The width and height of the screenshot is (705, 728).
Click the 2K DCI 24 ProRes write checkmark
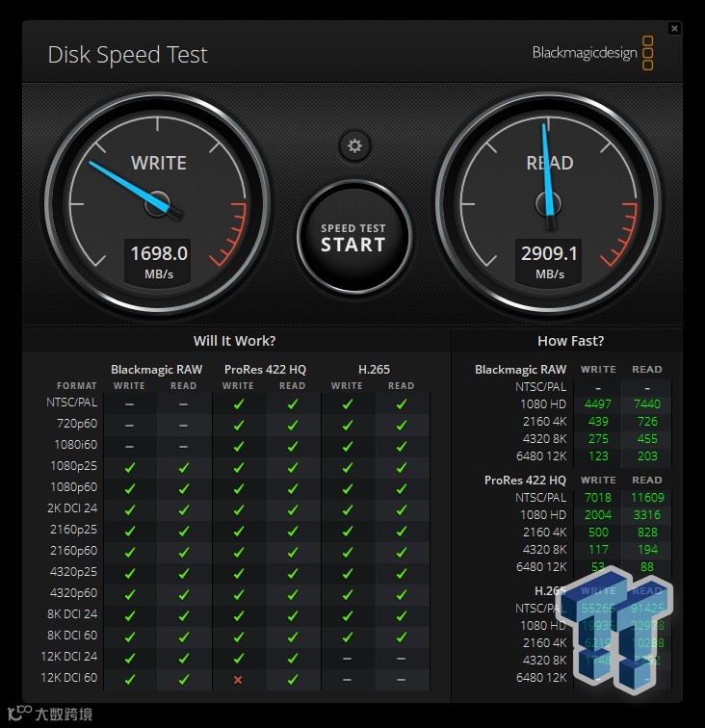coord(238,509)
